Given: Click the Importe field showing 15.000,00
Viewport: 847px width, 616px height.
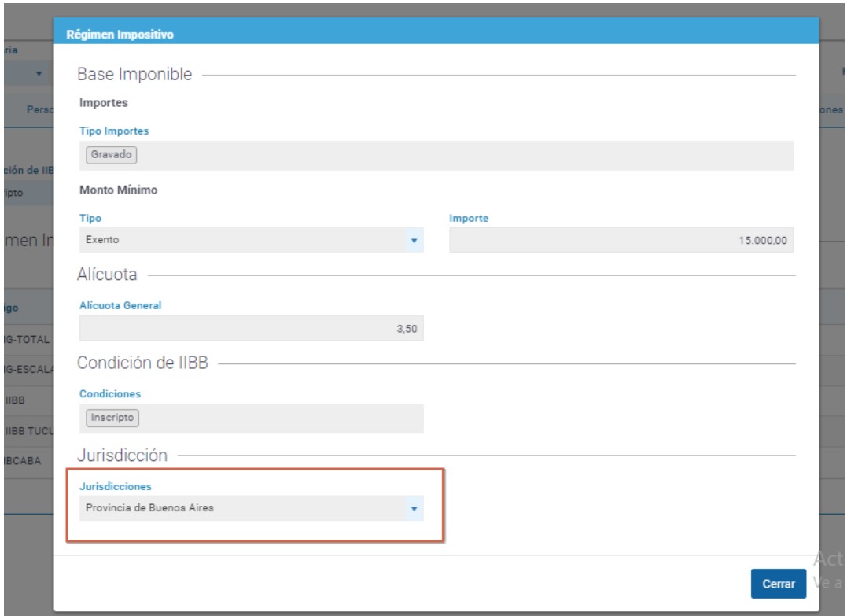Looking at the screenshot, I should (x=621, y=240).
